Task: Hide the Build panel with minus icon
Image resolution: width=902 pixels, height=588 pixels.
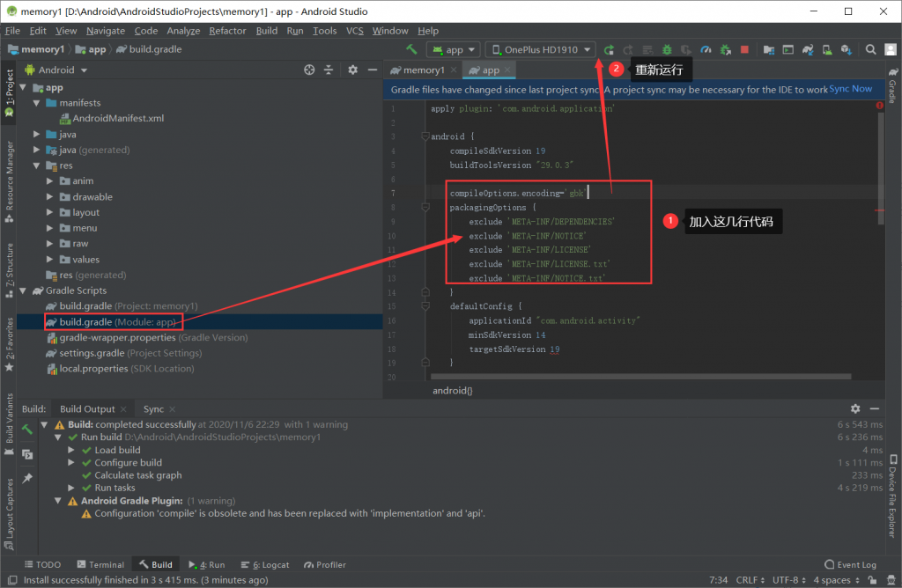Action: point(875,408)
